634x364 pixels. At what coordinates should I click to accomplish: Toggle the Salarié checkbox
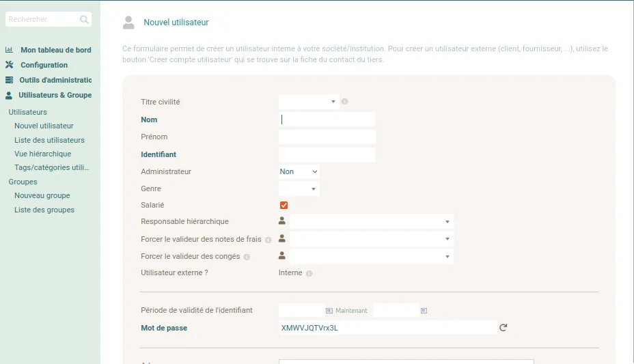point(284,206)
